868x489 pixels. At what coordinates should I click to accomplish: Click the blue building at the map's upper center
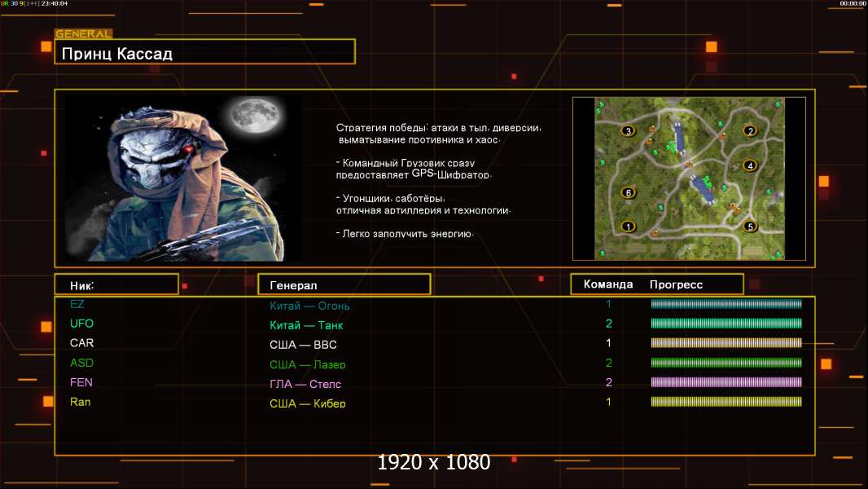pos(679,137)
